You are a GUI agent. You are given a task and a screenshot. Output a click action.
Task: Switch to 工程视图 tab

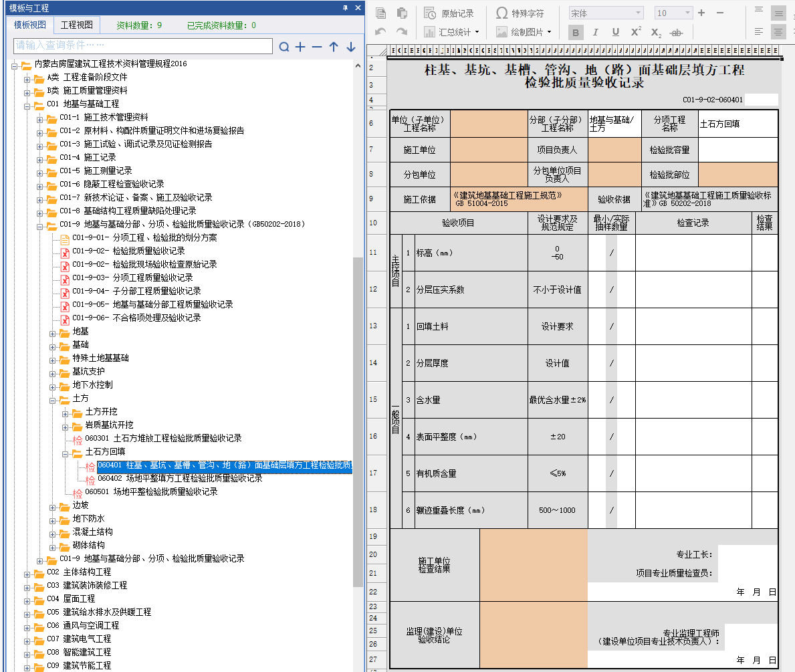(x=77, y=25)
